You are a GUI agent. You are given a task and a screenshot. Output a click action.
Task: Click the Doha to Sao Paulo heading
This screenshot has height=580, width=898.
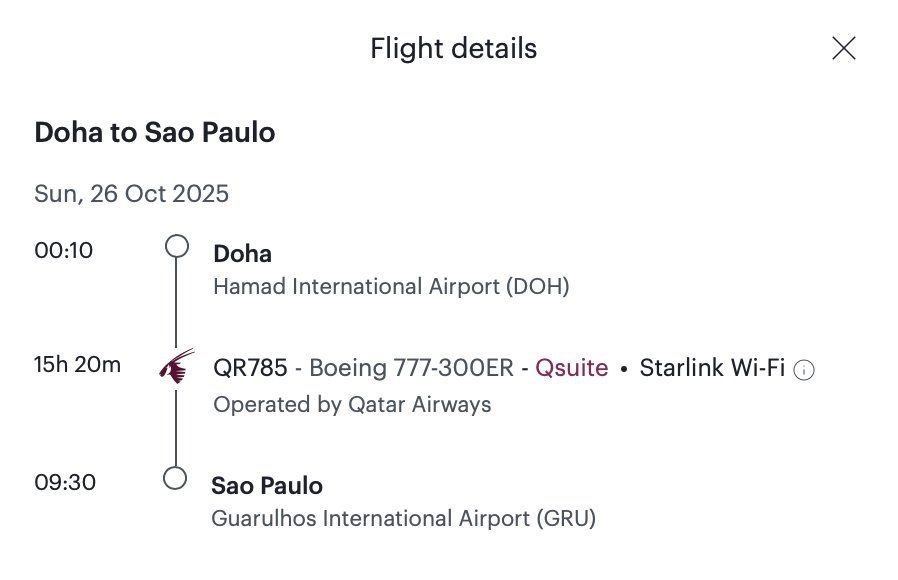click(x=155, y=132)
